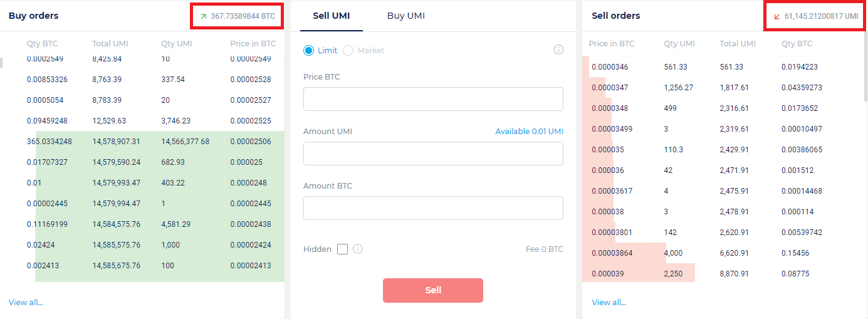The width and height of the screenshot is (868, 319).
Task: Click the info icon beside Market option
Action: click(558, 50)
